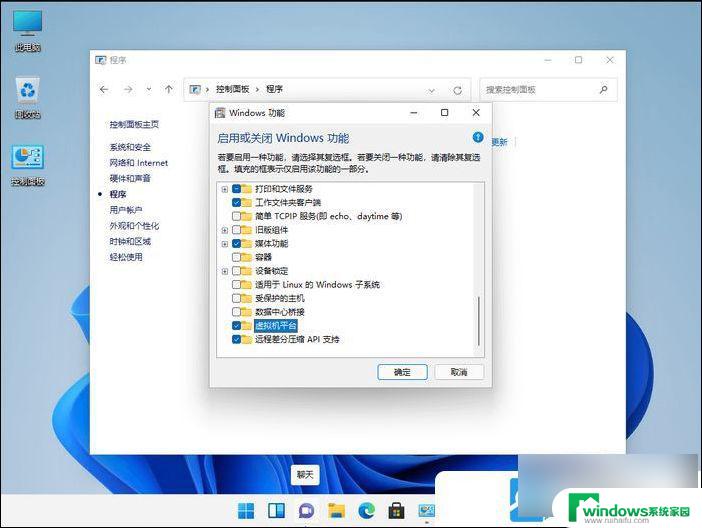
Task: Open Task View on taskbar
Action: (276, 511)
